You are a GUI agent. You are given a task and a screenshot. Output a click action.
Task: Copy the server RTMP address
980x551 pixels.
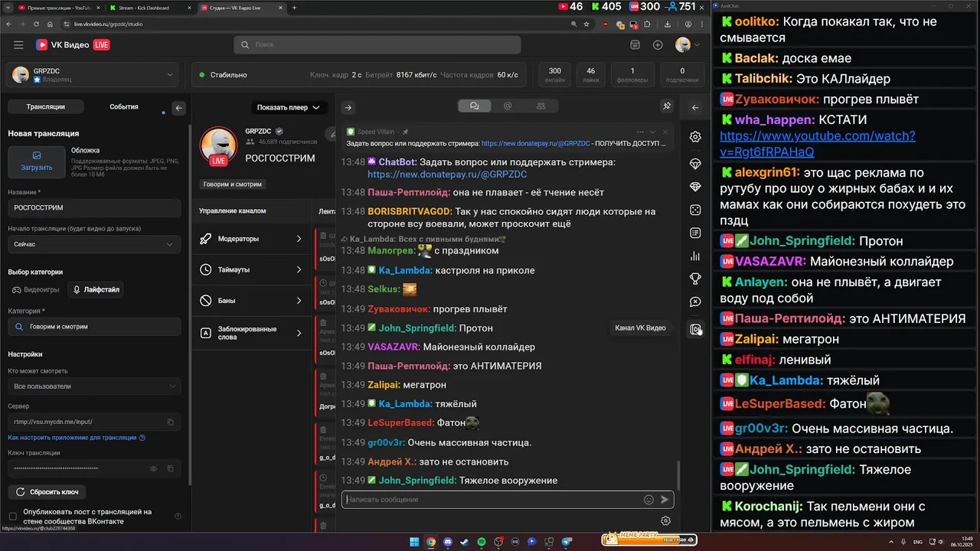170,422
